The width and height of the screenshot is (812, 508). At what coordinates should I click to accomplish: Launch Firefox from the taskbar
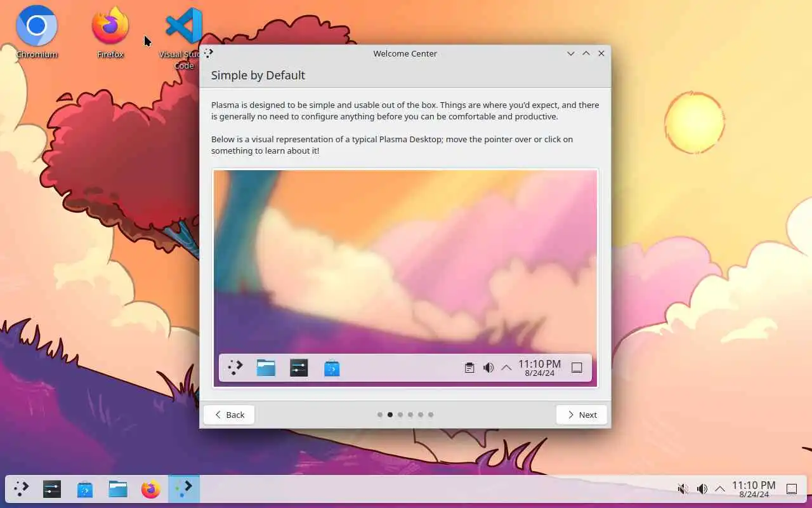(x=151, y=489)
